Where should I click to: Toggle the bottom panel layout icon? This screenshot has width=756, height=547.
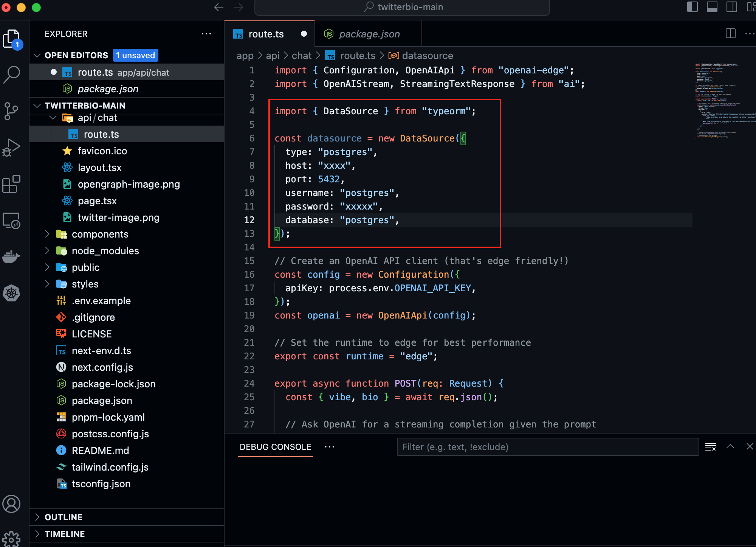click(712, 7)
